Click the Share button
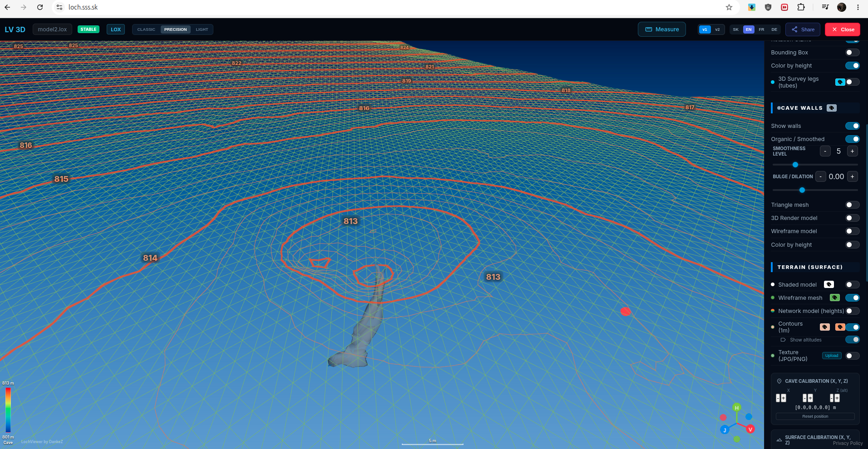The height and width of the screenshot is (449, 868). [803, 29]
